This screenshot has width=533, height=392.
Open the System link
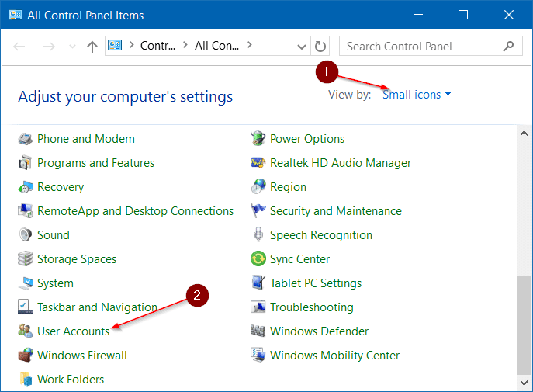tap(55, 283)
